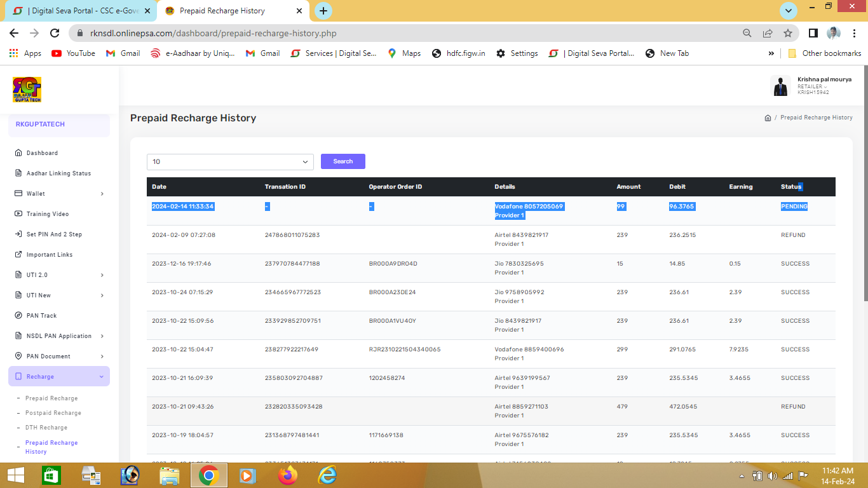Viewport: 868px width, 488px height.
Task: Open the DTH Recharge link
Action: (46, 428)
